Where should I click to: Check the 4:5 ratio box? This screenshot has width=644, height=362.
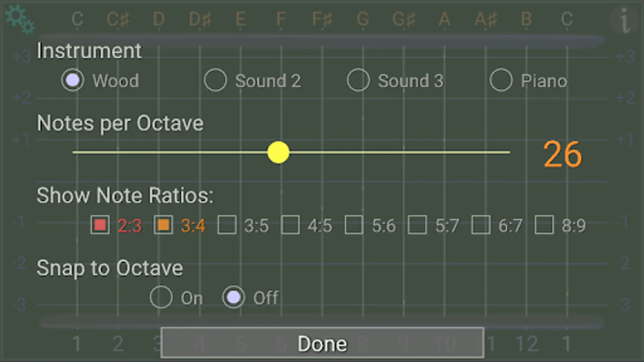290,225
